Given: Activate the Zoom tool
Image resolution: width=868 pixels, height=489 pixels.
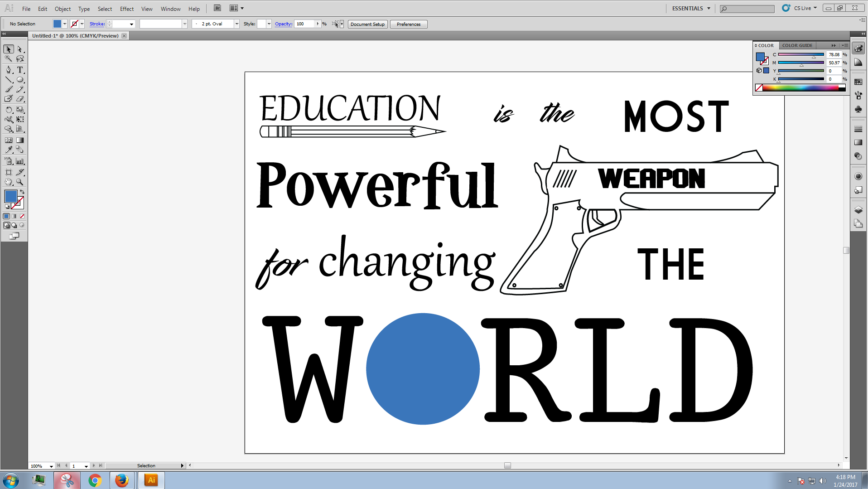Looking at the screenshot, I should [20, 182].
